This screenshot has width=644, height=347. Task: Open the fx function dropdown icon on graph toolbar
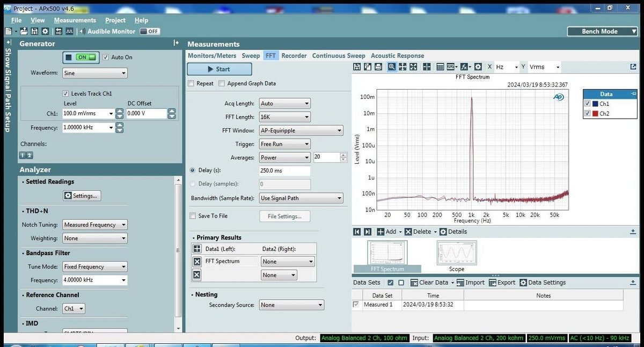pyautogui.click(x=465, y=67)
